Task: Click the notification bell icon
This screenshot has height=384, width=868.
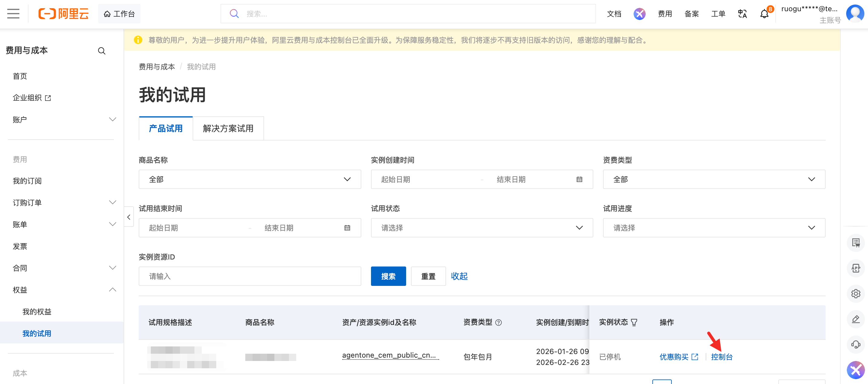Action: [x=764, y=14]
